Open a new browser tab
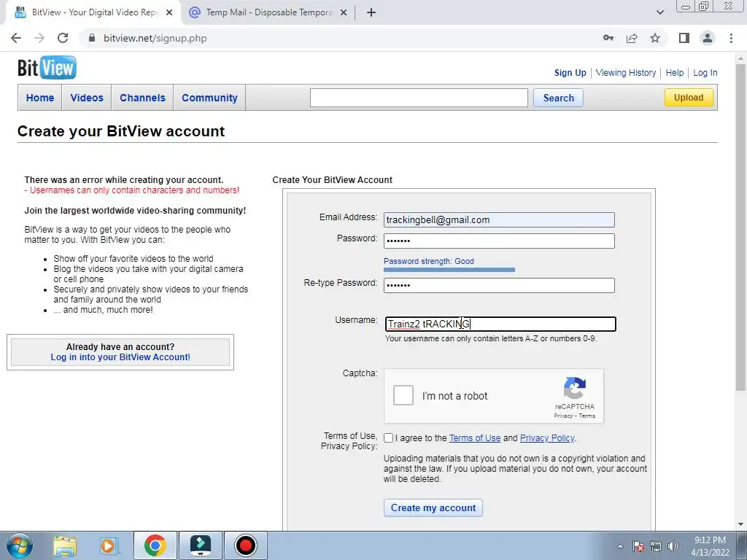The image size is (747, 560). [x=371, y=12]
